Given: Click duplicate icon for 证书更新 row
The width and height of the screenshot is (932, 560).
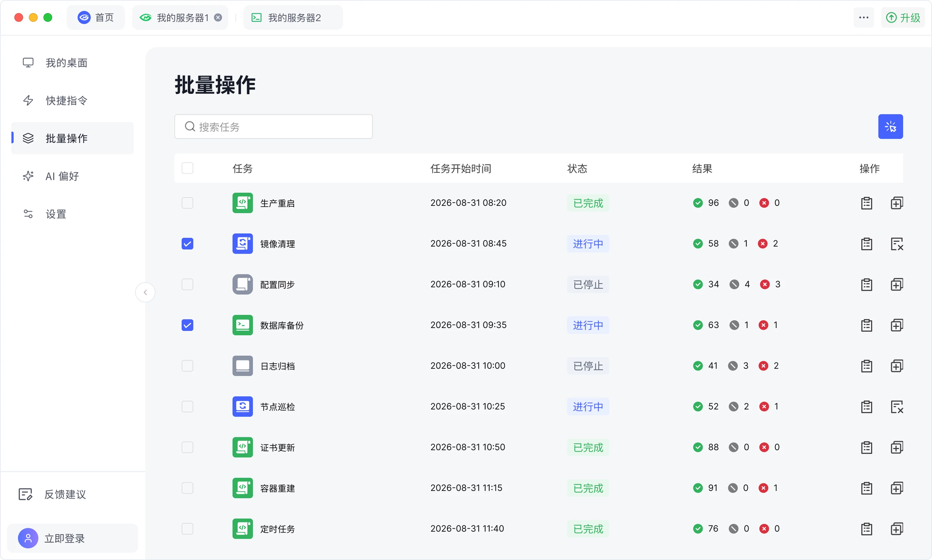Looking at the screenshot, I should pos(897,448).
